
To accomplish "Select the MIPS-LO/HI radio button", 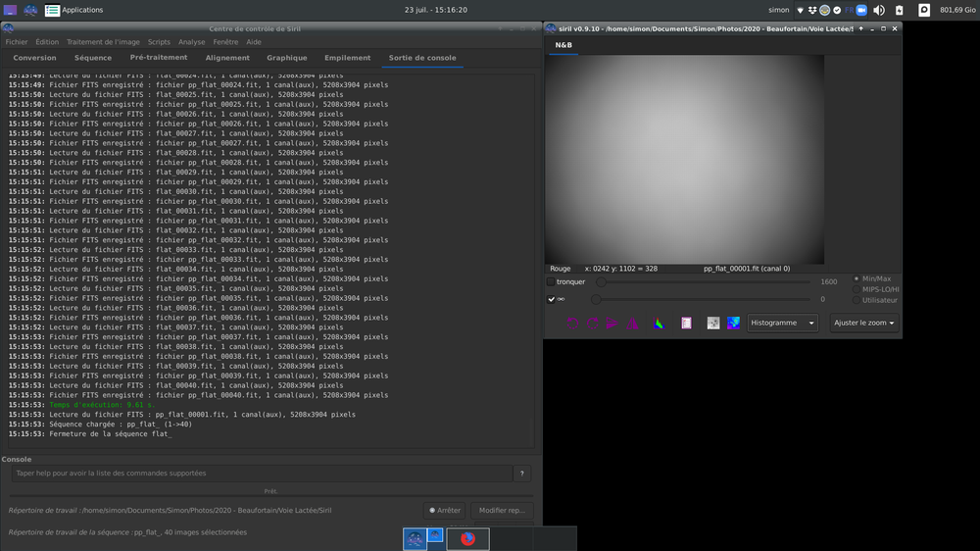I will (x=857, y=289).
